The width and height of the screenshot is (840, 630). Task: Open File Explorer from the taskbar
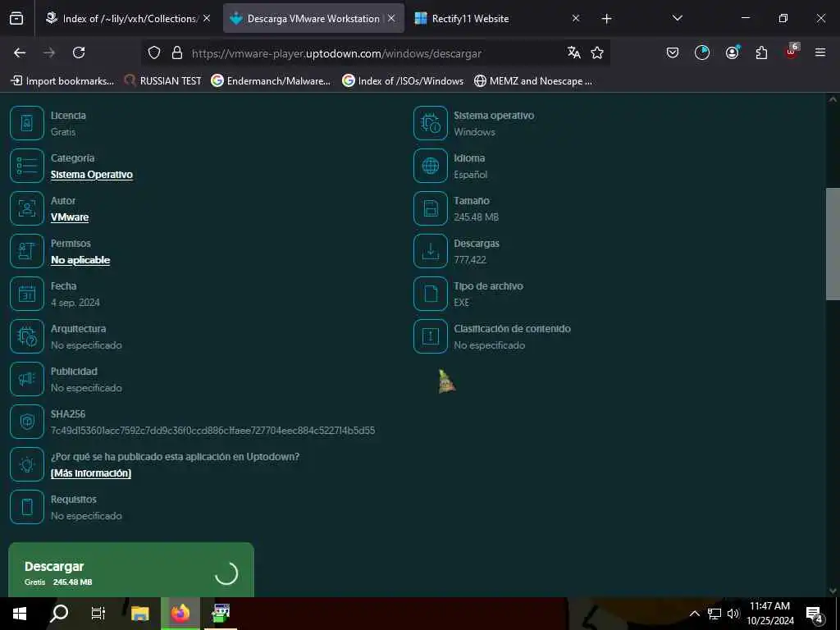click(x=139, y=614)
